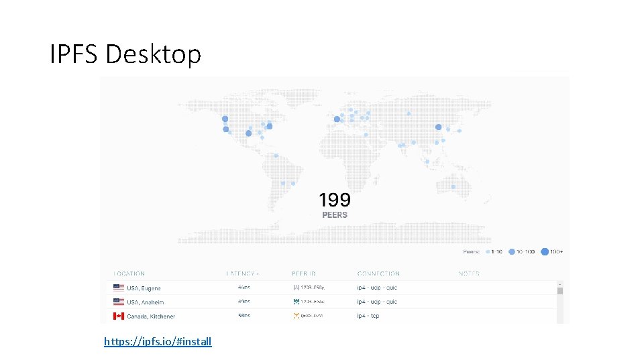Click the 'ip4 · tcp' connection cell
Viewport: 644px width, 362px height.
368,316
